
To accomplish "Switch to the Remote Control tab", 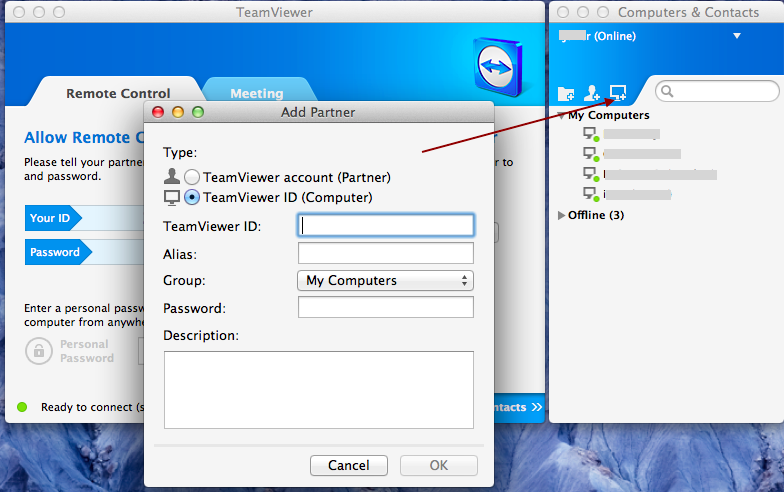I will (118, 94).
